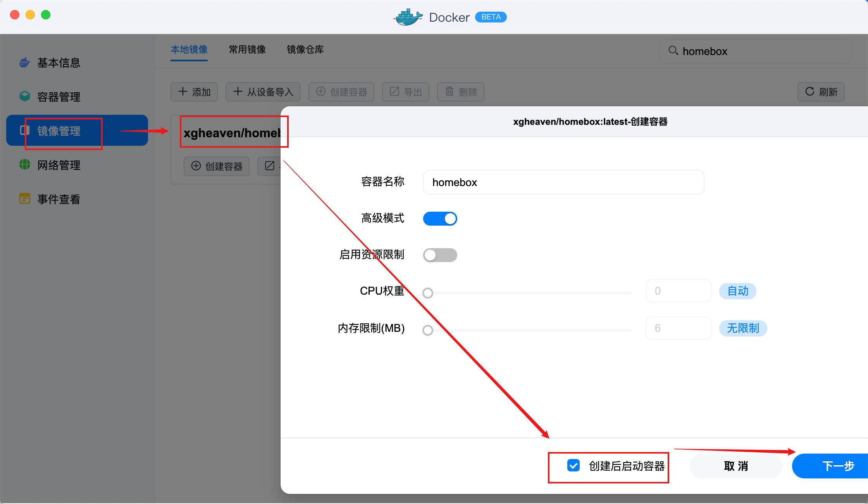
Task: Uncheck 创建后启动容器 checkbox
Action: (574, 466)
